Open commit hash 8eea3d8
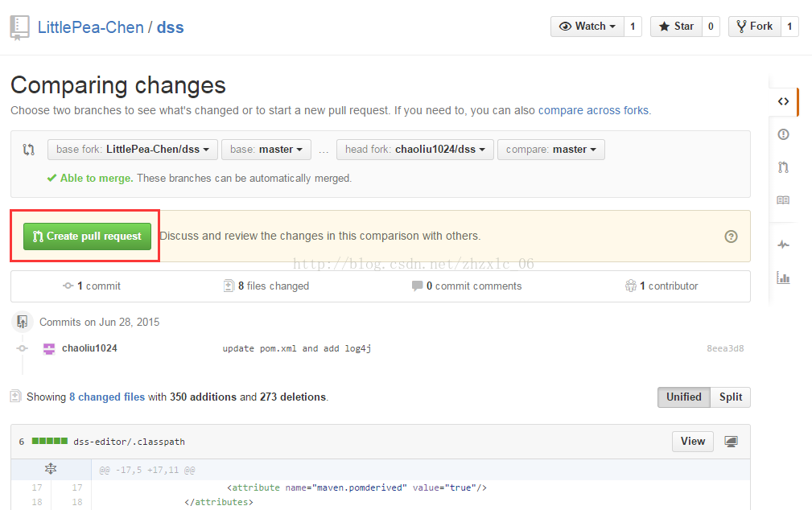812x510 pixels. click(x=725, y=348)
